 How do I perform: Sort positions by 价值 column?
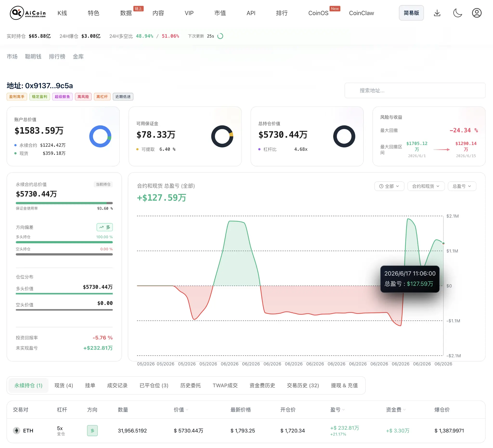[x=181, y=410]
